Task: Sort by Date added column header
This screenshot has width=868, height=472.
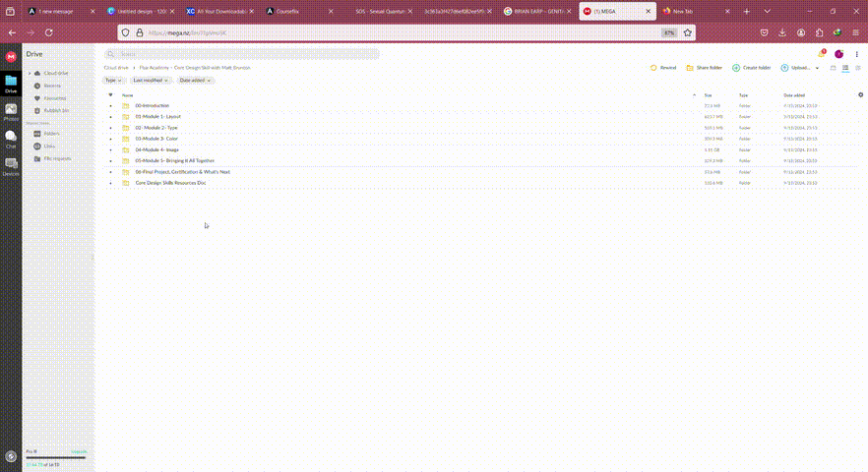Action: coord(794,95)
